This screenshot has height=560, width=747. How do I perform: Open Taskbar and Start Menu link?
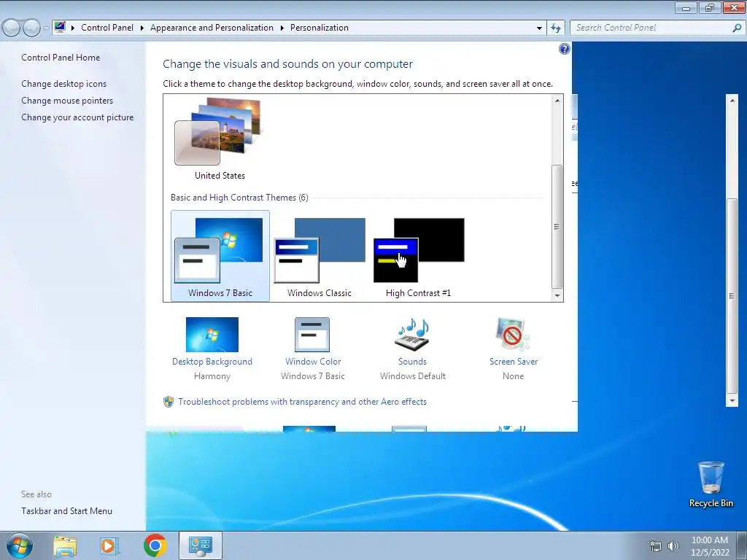66,511
